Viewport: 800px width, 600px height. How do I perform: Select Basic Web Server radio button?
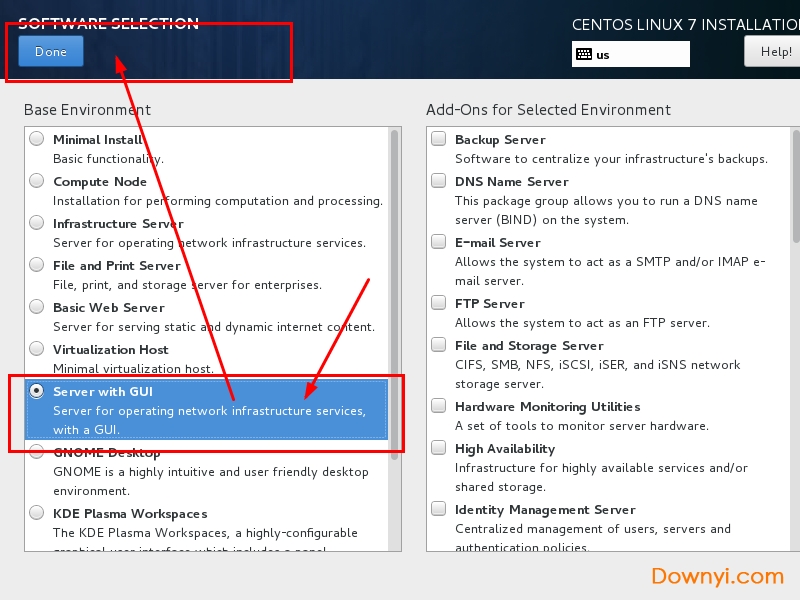pyautogui.click(x=37, y=307)
